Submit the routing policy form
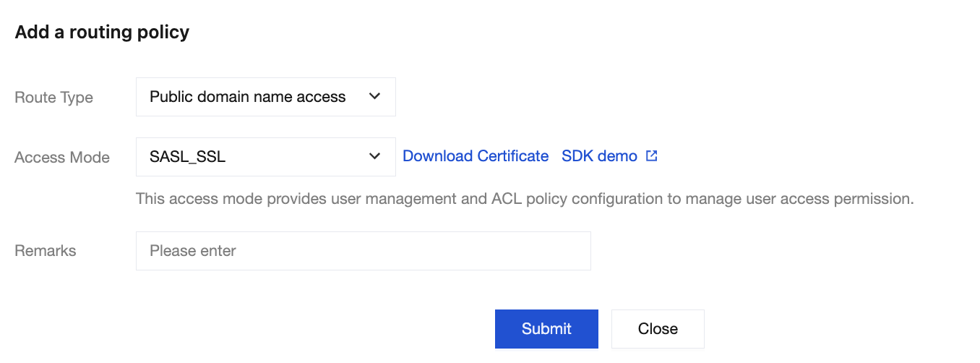The height and width of the screenshot is (363, 980). point(546,329)
